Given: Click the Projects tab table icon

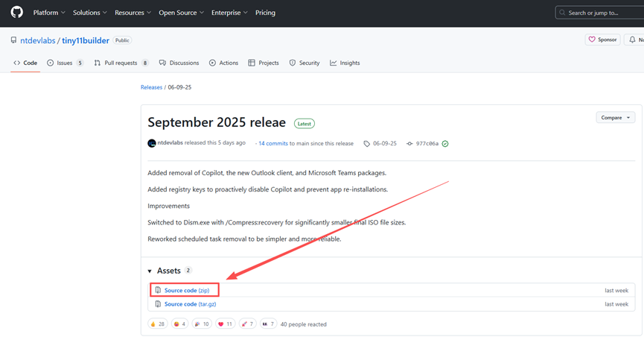Looking at the screenshot, I should click(x=252, y=63).
